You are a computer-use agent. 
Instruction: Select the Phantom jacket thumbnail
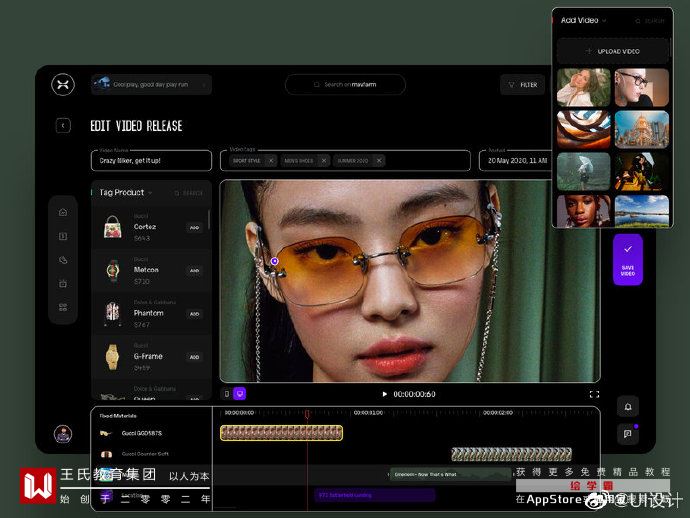113,313
